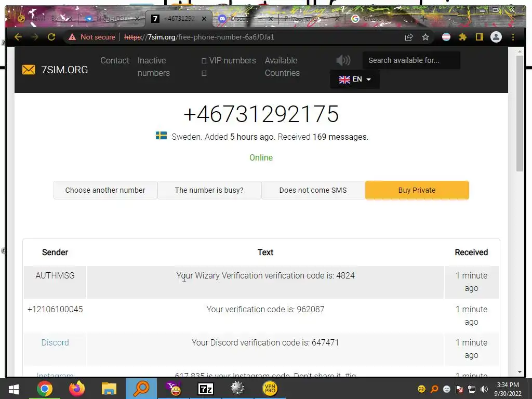
Task: Open the Windows Start button
Action: pyautogui.click(x=14, y=389)
